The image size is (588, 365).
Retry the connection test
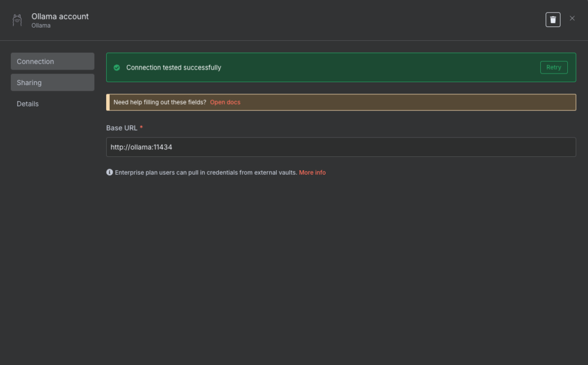(554, 67)
